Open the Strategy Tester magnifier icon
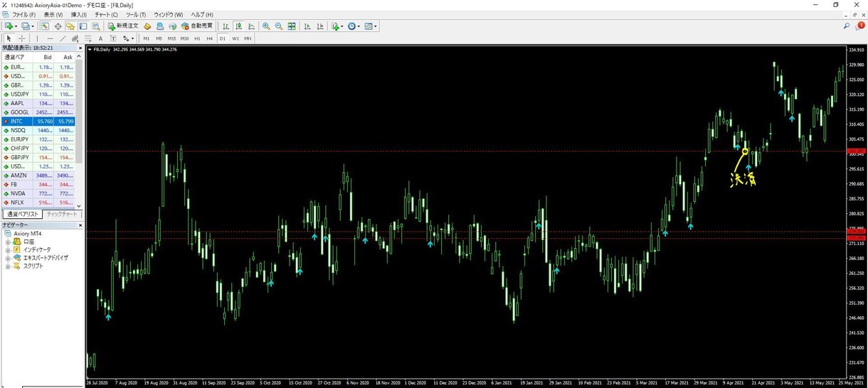The image size is (868, 388). 95,26
